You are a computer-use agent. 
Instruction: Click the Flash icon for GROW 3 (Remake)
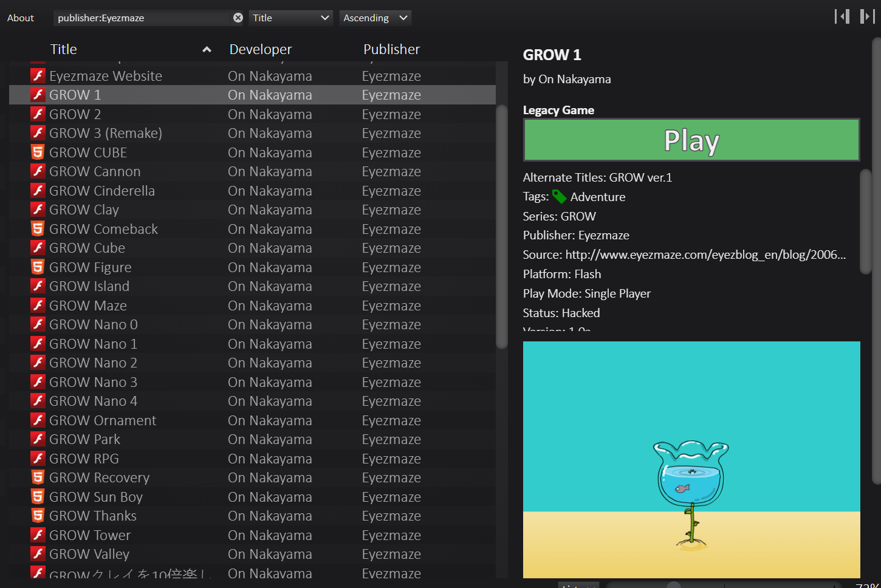point(38,133)
